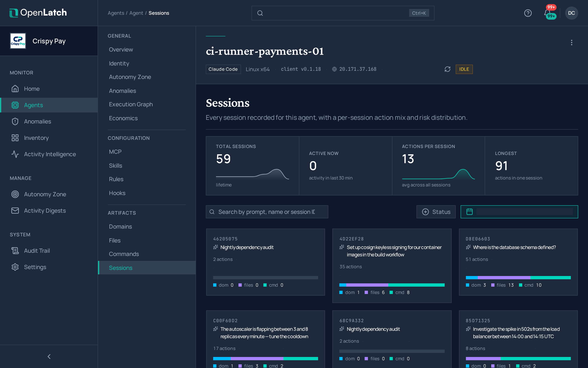Open the three-dot agent options menu
This screenshot has width=588, height=368.
tap(571, 43)
